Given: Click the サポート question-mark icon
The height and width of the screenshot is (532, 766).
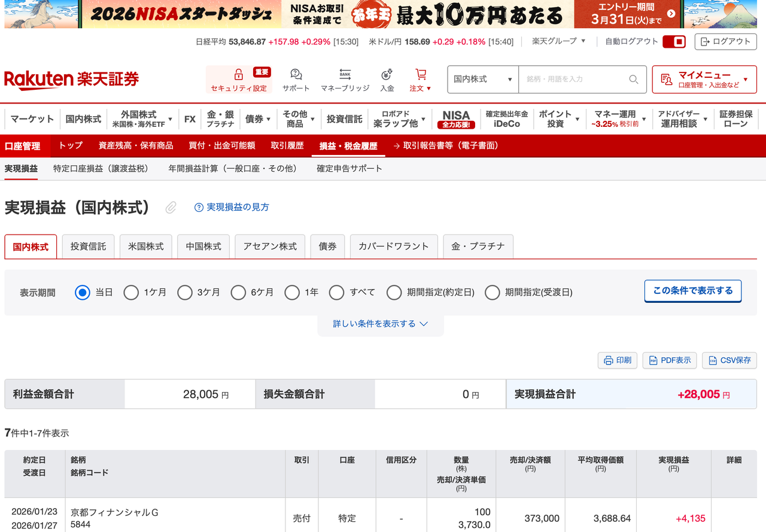Looking at the screenshot, I should click(296, 74).
